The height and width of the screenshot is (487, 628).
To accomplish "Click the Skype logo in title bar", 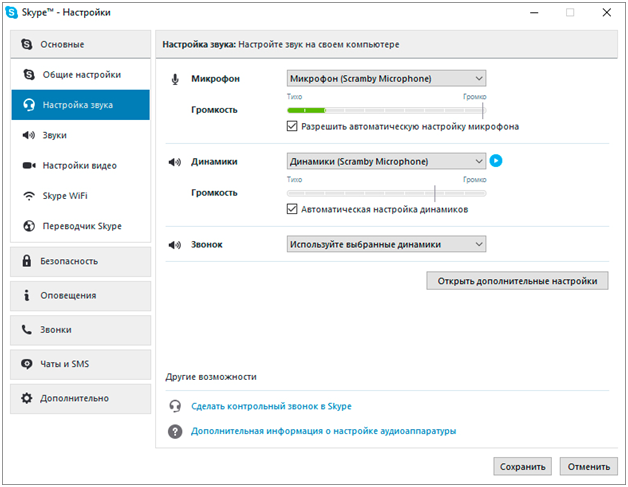I will [x=11, y=12].
